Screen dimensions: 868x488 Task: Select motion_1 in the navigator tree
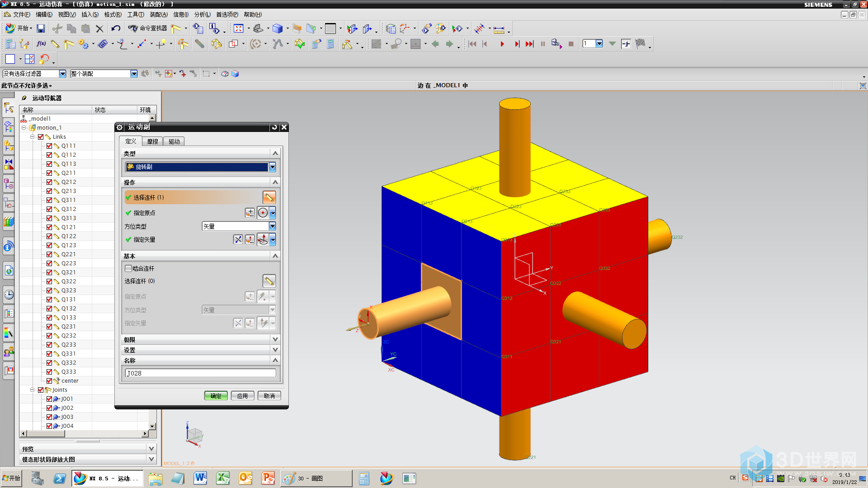pyautogui.click(x=49, y=128)
